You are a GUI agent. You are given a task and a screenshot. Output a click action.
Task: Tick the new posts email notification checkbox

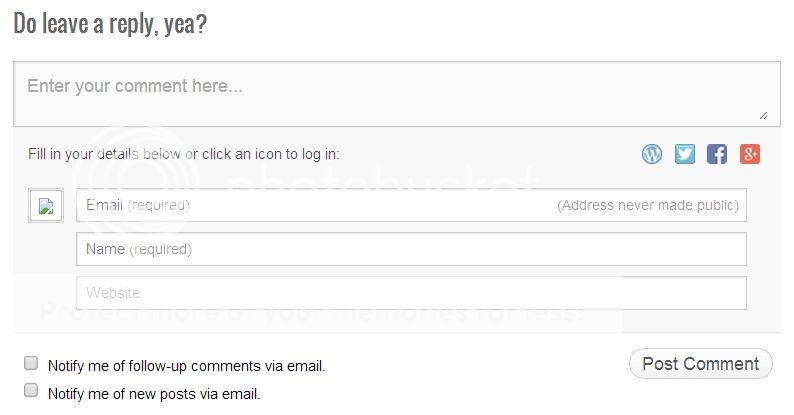(31, 391)
